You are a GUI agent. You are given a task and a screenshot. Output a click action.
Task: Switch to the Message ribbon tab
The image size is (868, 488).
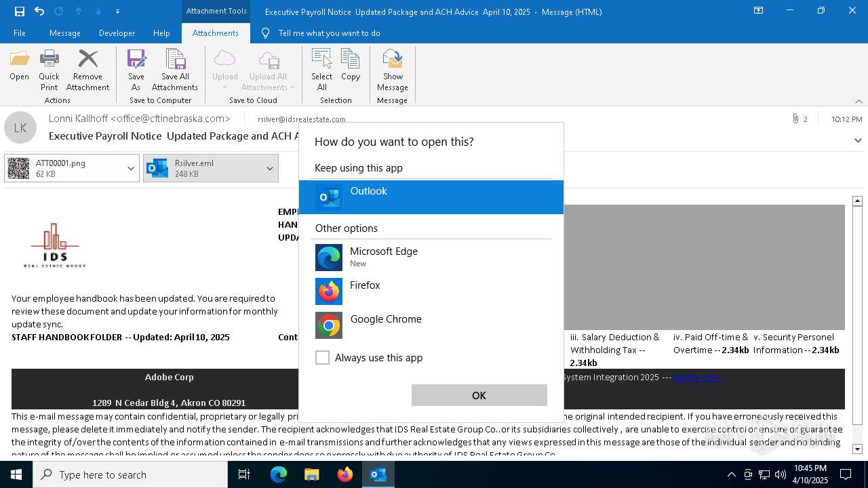[65, 33]
